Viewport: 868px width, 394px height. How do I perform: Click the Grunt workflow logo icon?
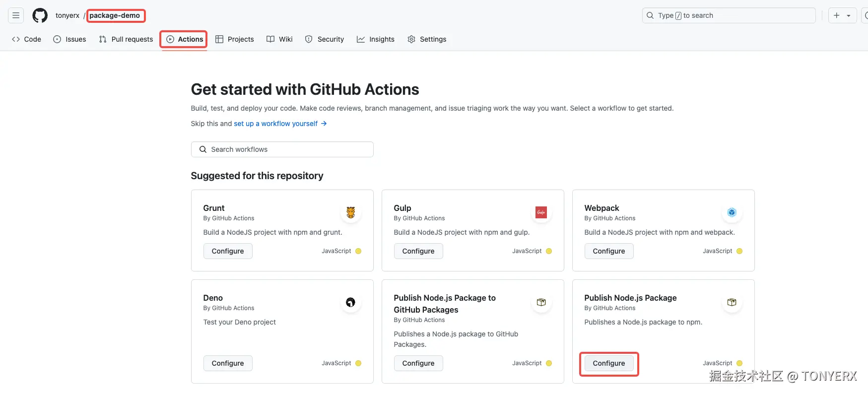point(351,212)
